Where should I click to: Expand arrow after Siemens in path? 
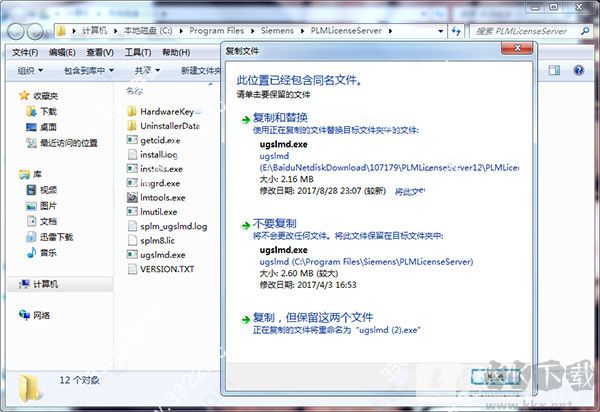tap(302, 31)
